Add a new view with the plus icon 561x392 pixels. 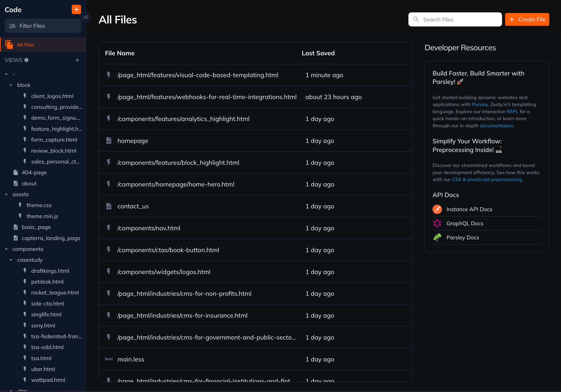(x=77, y=60)
